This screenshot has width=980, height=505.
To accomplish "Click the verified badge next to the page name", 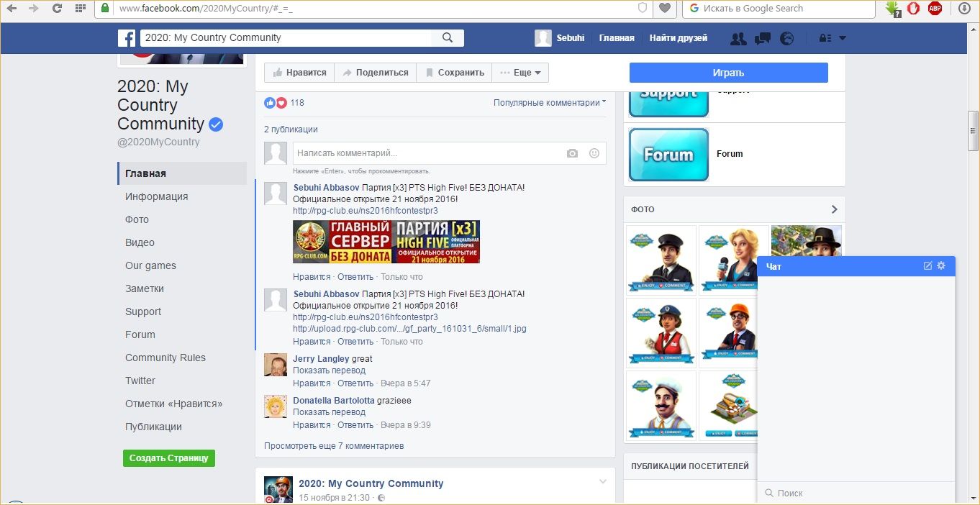I will tap(216, 124).
